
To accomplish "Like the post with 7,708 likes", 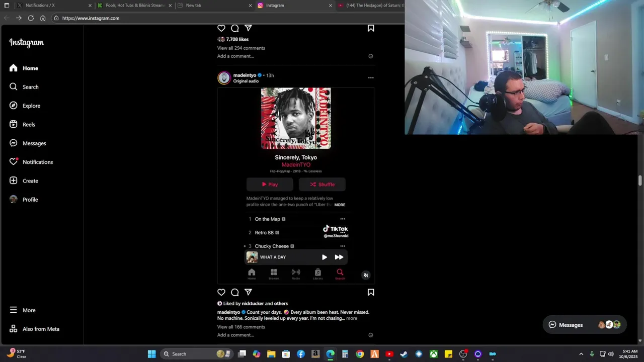I will pos(221,28).
